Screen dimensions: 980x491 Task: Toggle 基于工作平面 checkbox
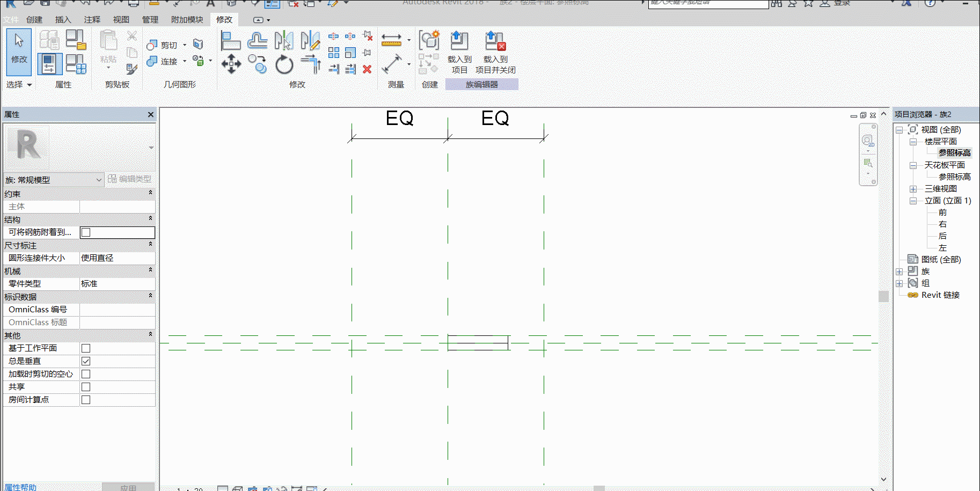point(86,348)
